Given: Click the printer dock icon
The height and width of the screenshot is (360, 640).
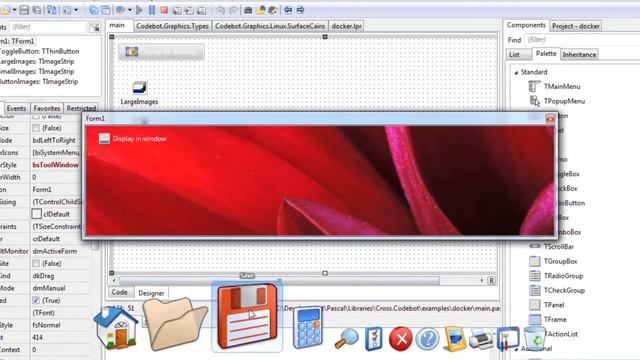Looking at the screenshot, I should pos(481,338).
